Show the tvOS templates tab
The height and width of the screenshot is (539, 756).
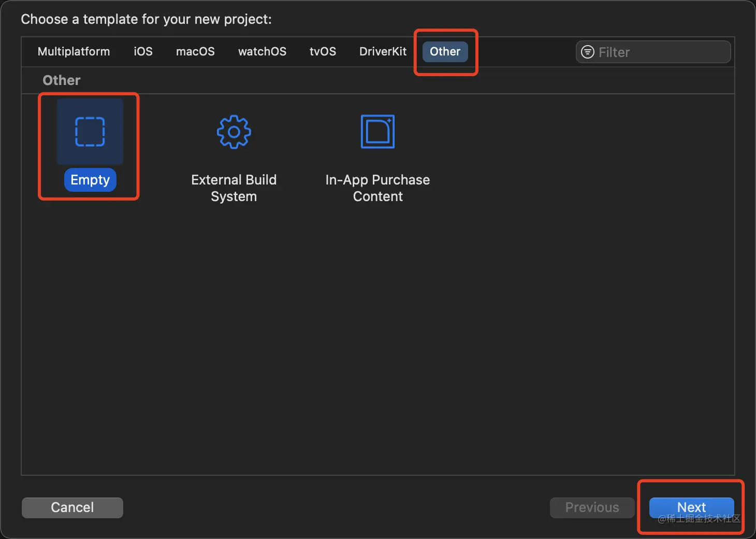323,51
